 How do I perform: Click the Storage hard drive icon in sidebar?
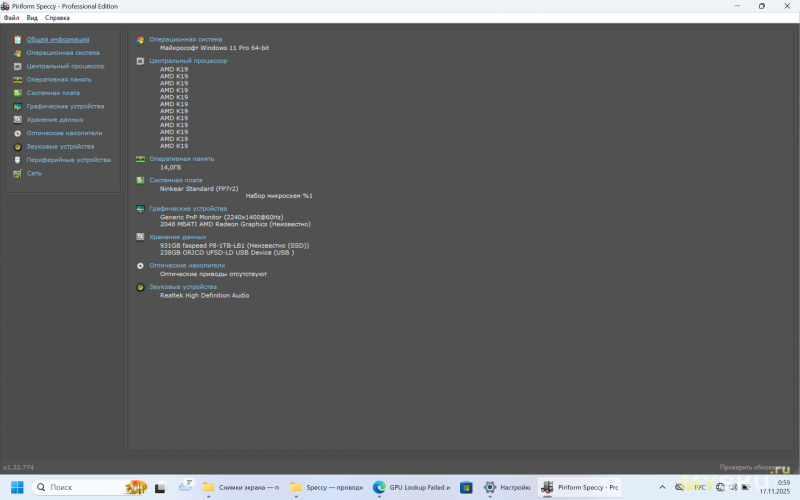pyautogui.click(x=17, y=119)
